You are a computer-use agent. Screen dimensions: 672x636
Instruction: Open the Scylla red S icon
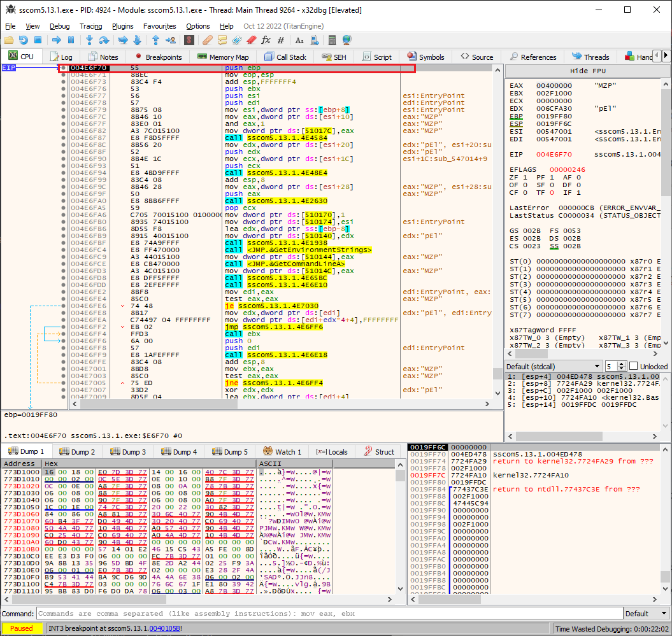(x=189, y=40)
